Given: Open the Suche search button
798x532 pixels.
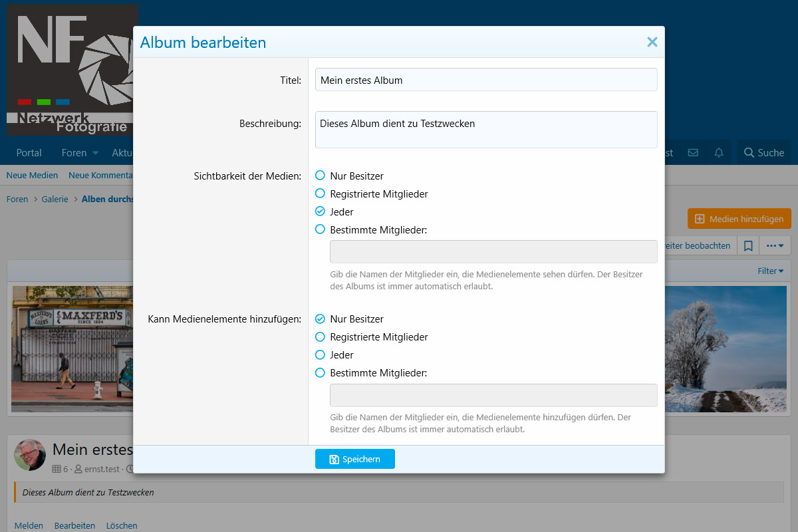Looking at the screenshot, I should pyautogui.click(x=764, y=152).
